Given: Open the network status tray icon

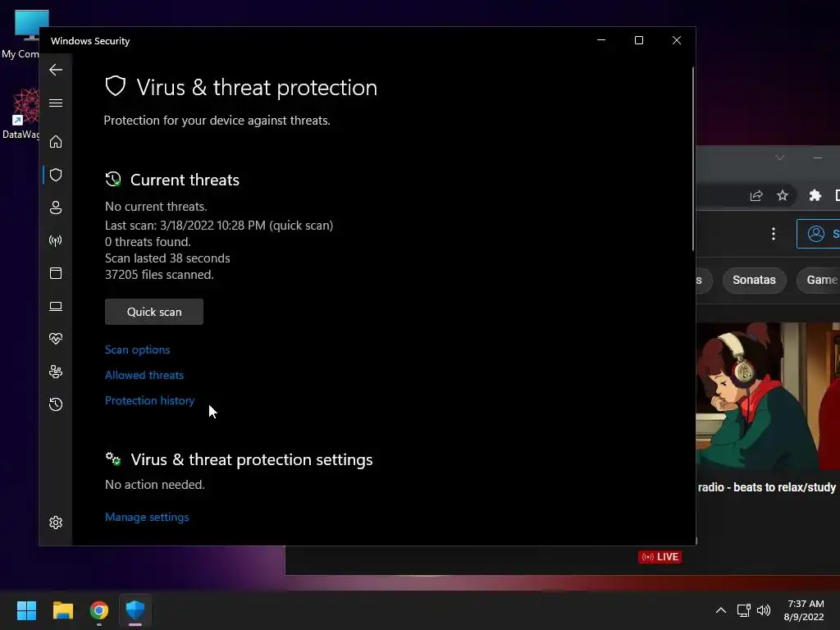Looking at the screenshot, I should (743, 610).
